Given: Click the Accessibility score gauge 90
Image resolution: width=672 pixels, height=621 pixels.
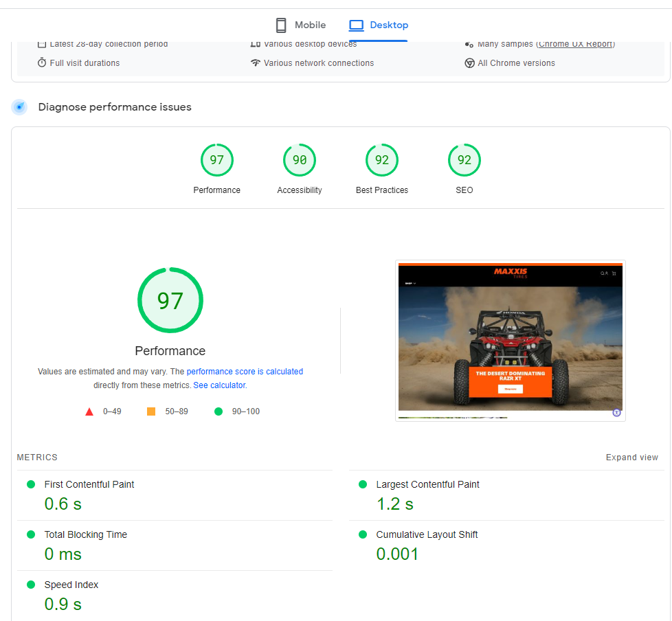Looking at the screenshot, I should click(300, 161).
